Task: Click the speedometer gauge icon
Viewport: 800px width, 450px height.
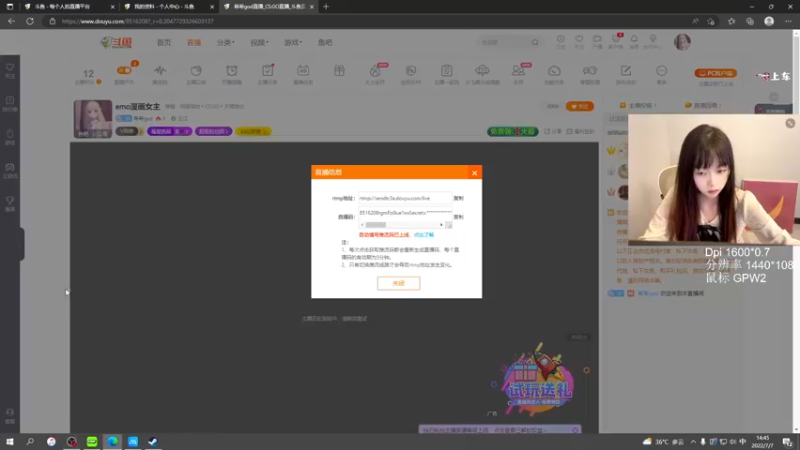Action: pos(554,71)
